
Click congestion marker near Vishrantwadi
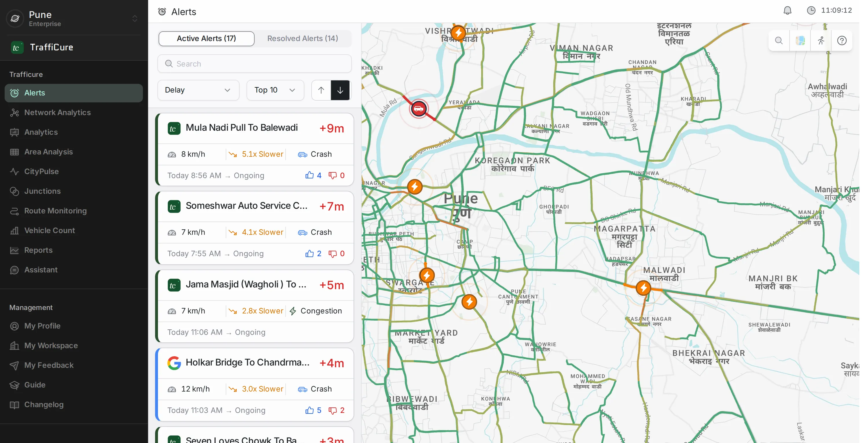458,33
